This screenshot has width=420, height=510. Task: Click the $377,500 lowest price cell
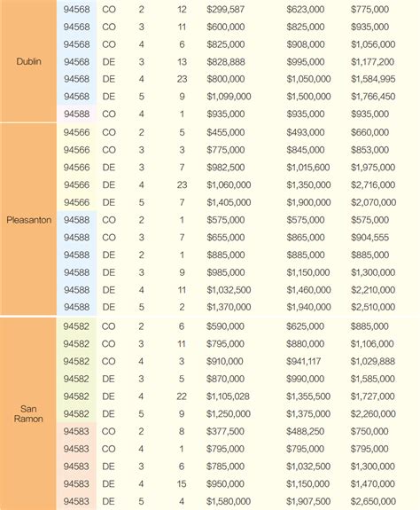pyautogui.click(x=225, y=431)
